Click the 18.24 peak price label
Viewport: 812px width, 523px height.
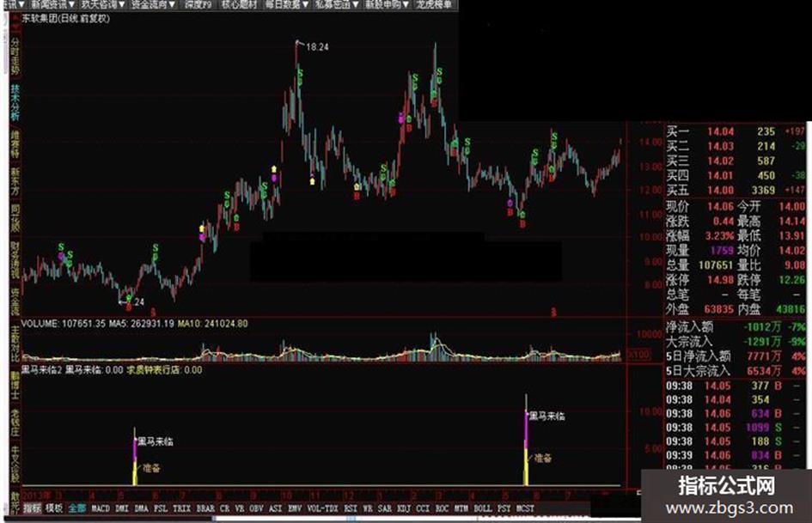coord(317,47)
